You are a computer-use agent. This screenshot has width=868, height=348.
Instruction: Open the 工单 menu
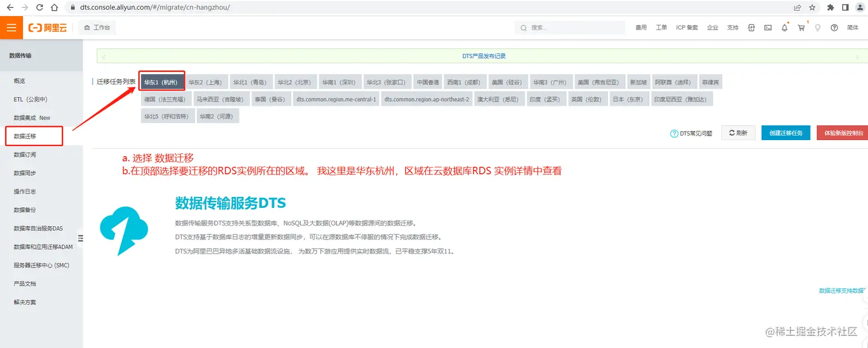click(x=661, y=28)
